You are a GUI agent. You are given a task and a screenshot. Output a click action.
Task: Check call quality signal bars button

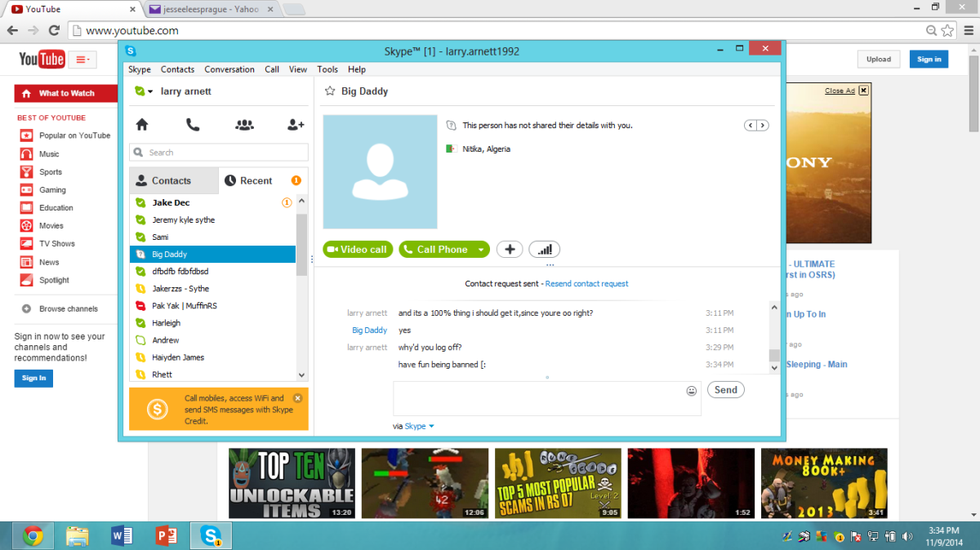545,250
